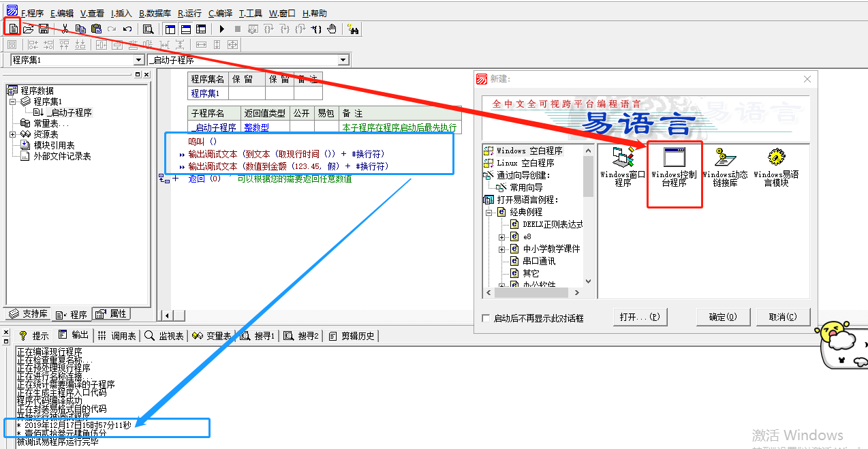Expand the 资源表 tree node
Screen dimensions: 868x449
tap(12, 134)
